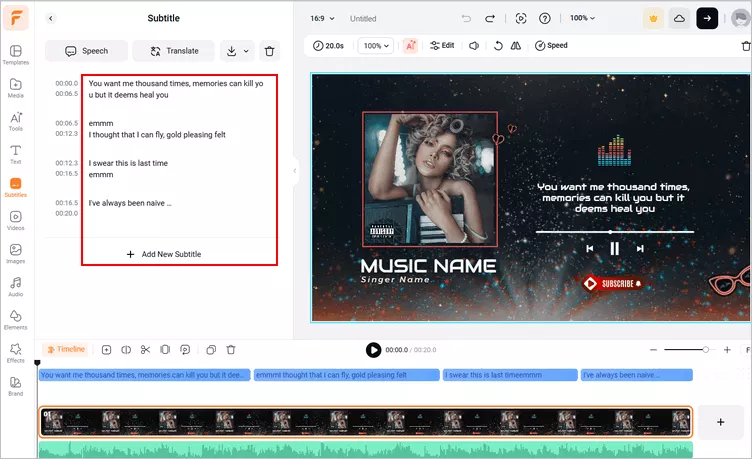Download subtitles using the download icon
The image size is (752, 459).
tap(231, 51)
